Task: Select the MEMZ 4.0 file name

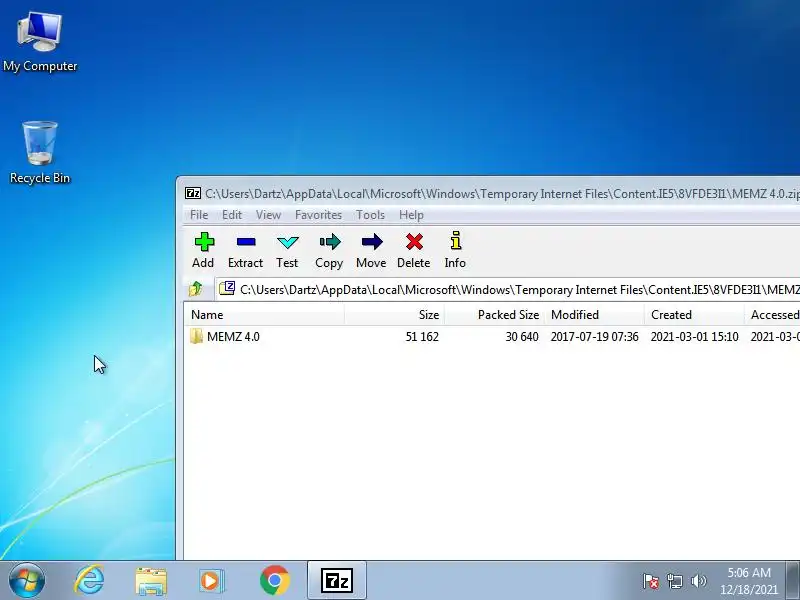Action: pos(233,337)
